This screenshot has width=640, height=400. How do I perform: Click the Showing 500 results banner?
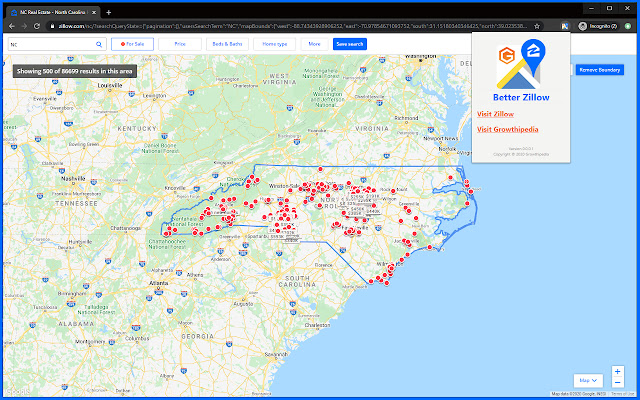pyautogui.click(x=75, y=71)
